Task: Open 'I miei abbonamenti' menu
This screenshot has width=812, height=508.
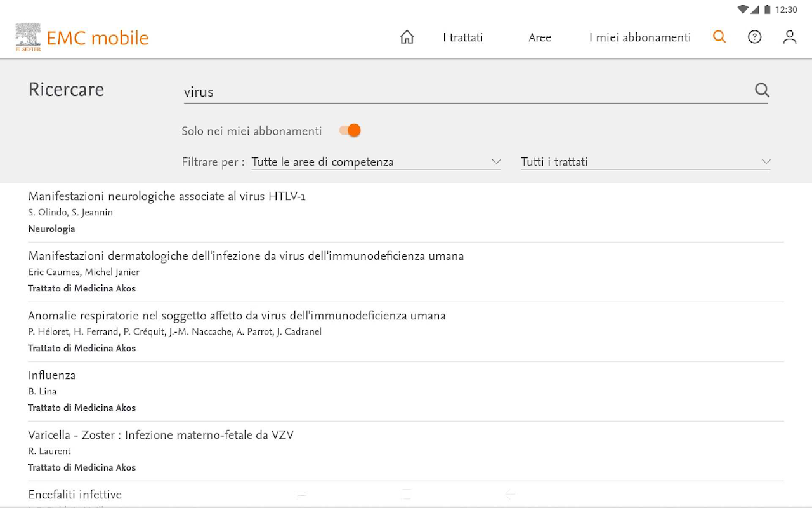Action: [640, 37]
